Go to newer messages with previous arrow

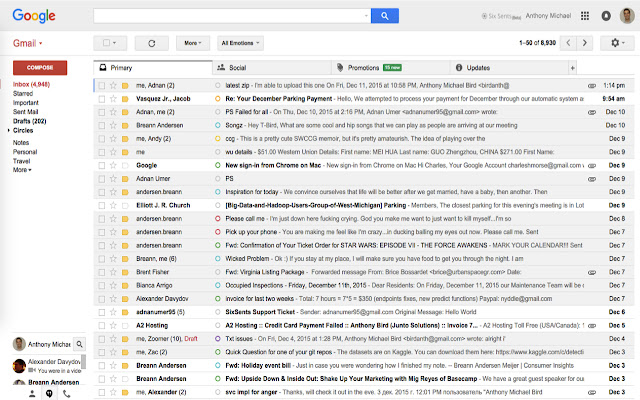click(568, 43)
